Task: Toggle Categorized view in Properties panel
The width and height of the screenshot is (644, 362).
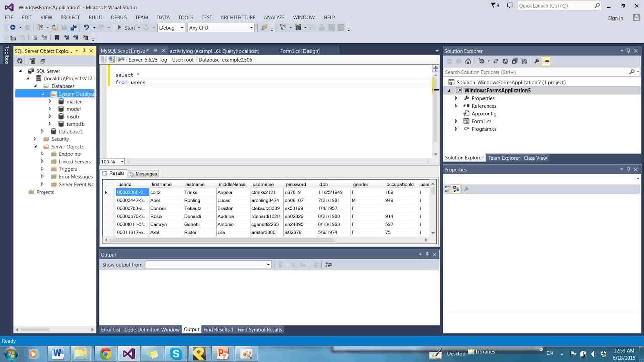Action: pyautogui.click(x=448, y=189)
